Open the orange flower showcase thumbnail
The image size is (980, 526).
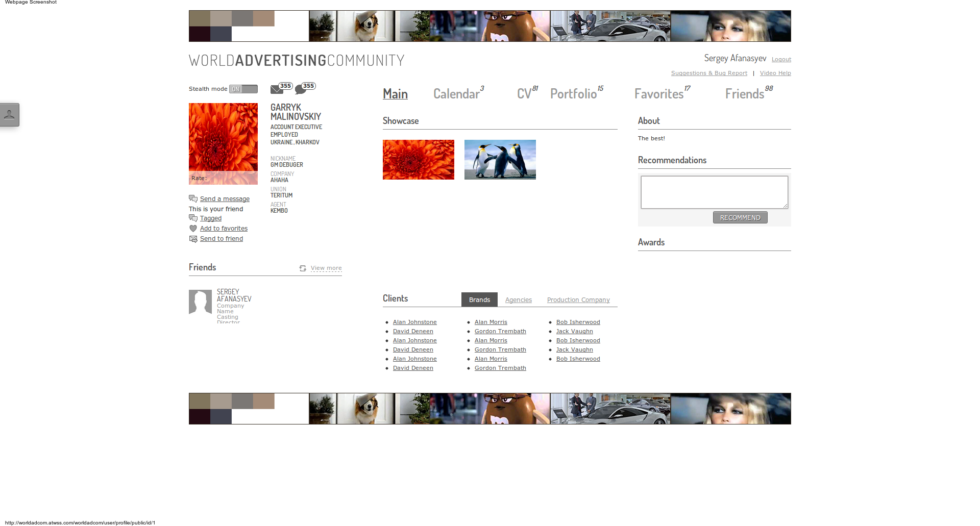click(419, 160)
